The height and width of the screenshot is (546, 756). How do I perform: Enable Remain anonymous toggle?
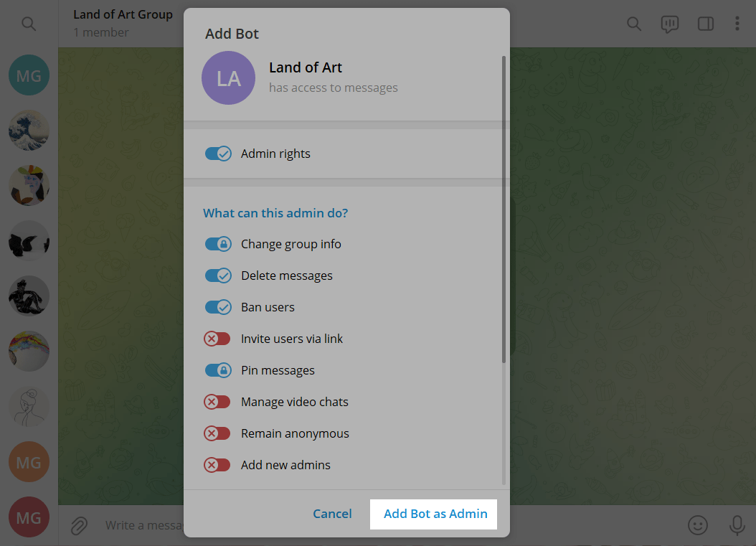click(217, 433)
